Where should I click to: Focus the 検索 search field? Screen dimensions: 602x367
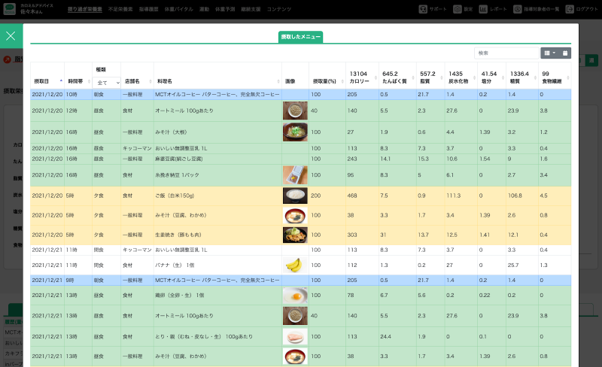[x=507, y=53]
